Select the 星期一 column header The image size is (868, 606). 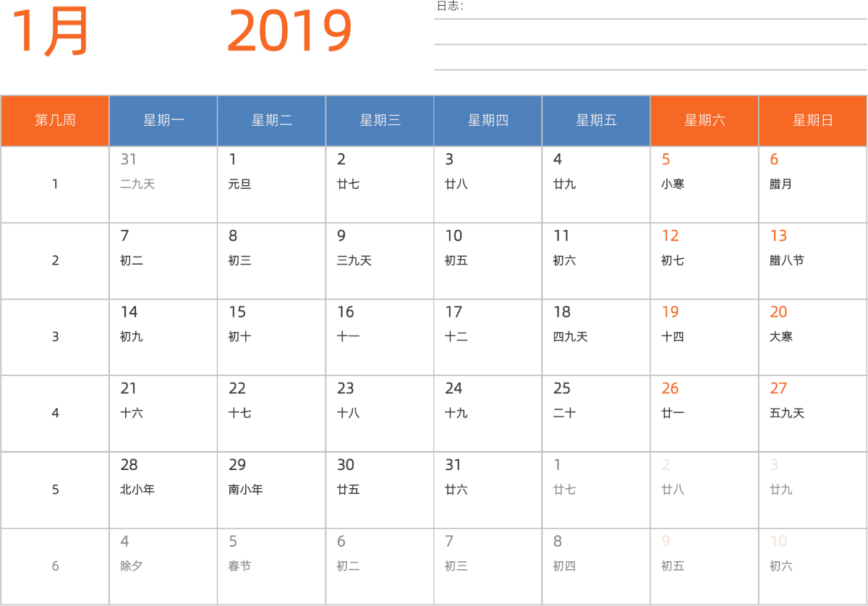point(163,121)
